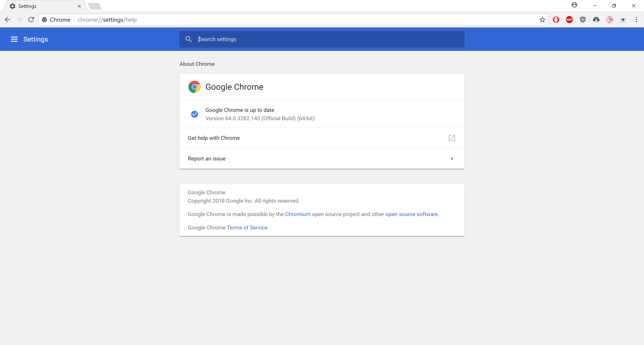Image resolution: width=644 pixels, height=345 pixels.
Task: Reload the page using the refresh icon
Action: click(x=31, y=20)
